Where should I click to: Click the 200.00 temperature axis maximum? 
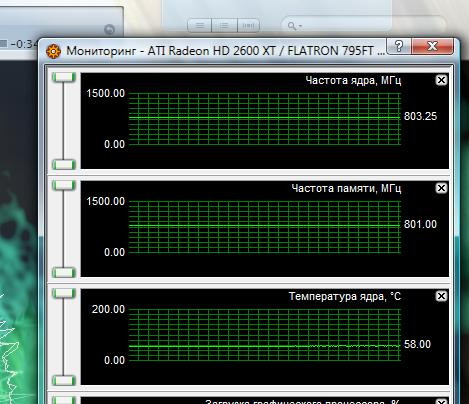tap(108, 309)
